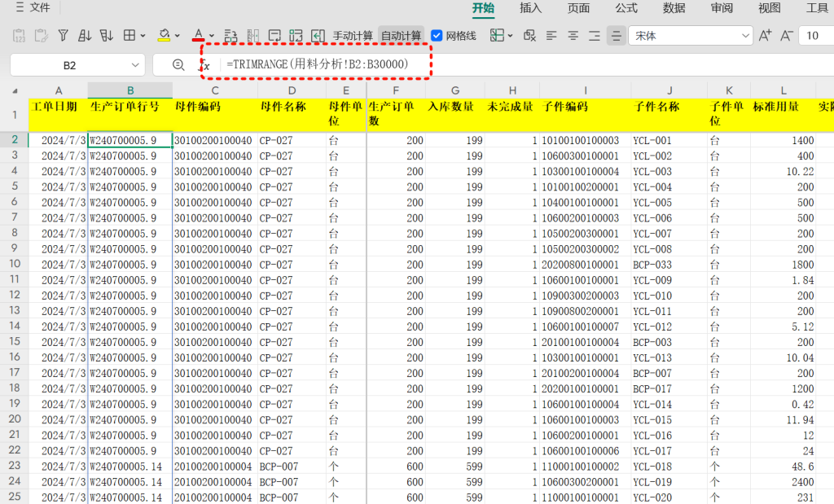Apply cell borders icon
Viewport: 834px width, 504px height.
(x=129, y=36)
